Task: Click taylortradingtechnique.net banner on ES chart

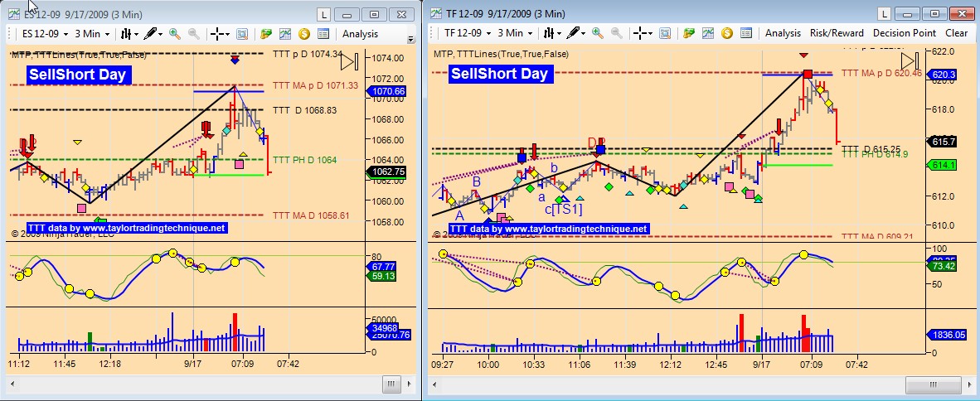Action: point(127,228)
